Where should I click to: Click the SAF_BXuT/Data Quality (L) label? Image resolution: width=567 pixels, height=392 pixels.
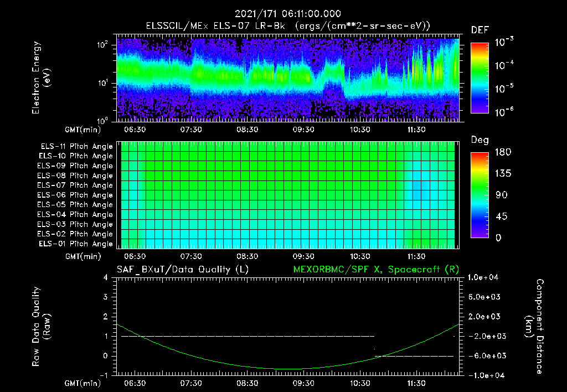click(x=183, y=270)
